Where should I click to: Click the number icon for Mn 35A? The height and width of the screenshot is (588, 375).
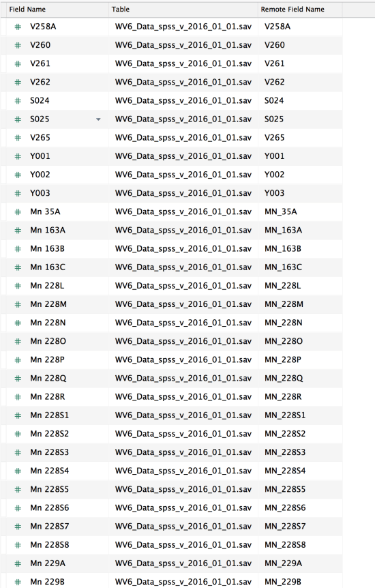[x=18, y=212]
